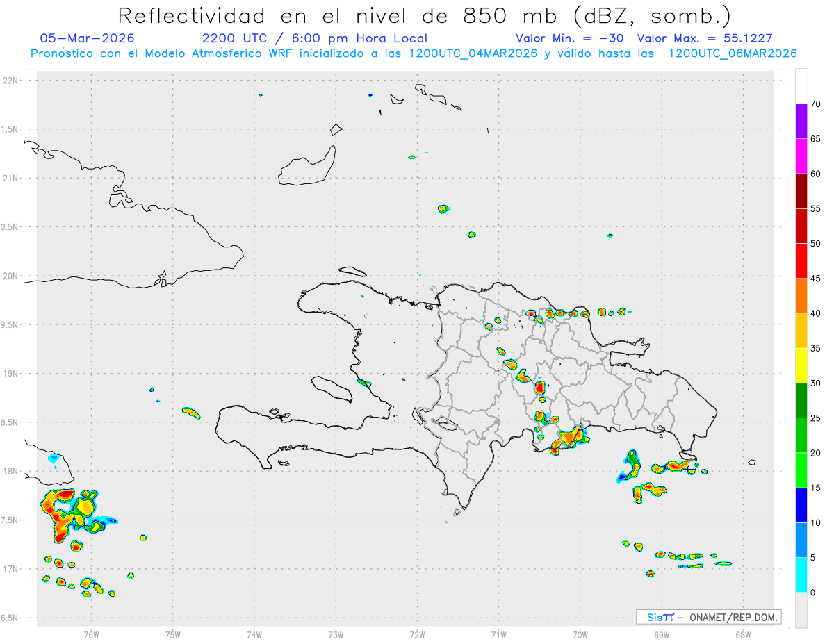Click the orange 40-45 dBZ color band

pyautogui.click(x=801, y=296)
